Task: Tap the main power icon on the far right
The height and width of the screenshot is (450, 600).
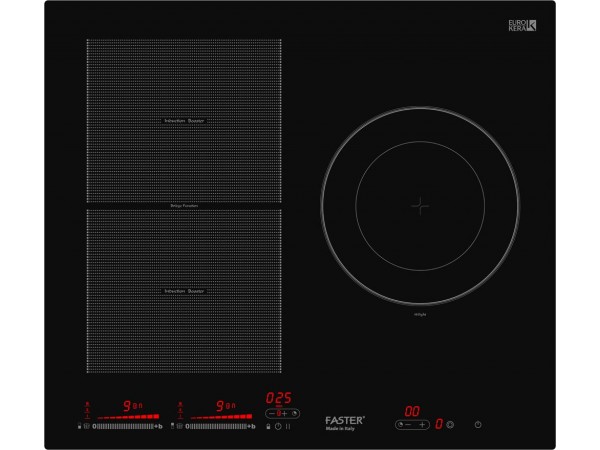Action: pos(478,424)
